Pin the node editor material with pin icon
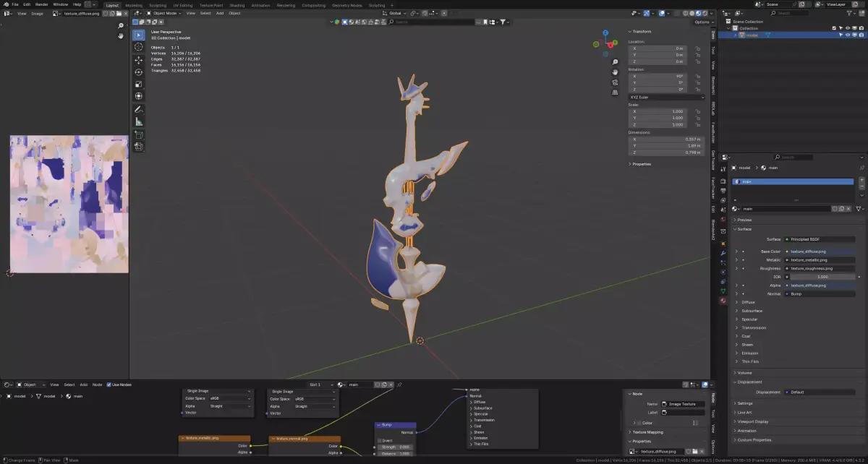868x464 pixels. click(x=399, y=384)
